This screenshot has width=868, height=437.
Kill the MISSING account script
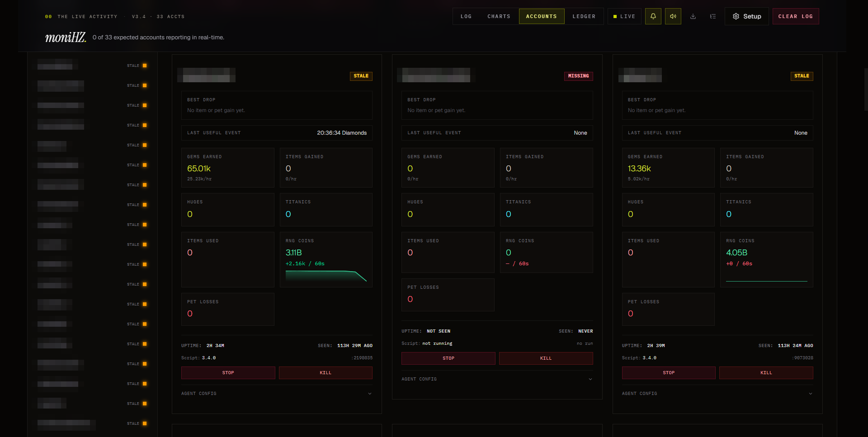tap(546, 358)
